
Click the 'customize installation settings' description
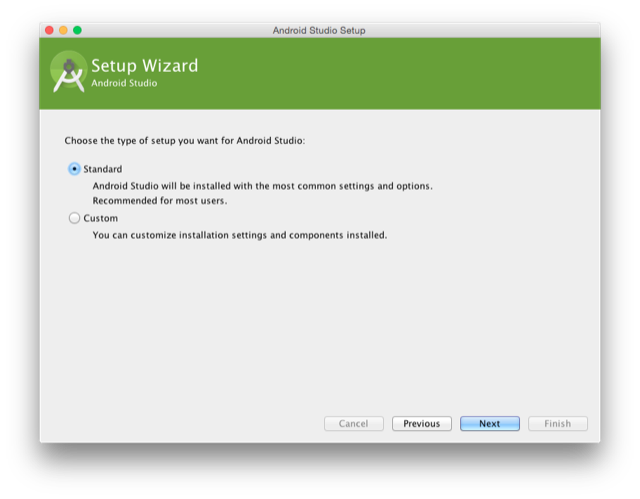(x=239, y=235)
